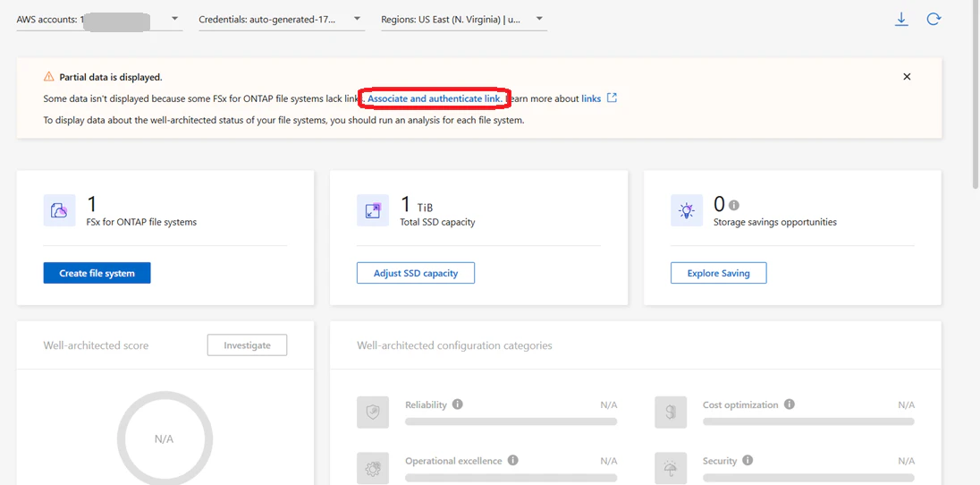Dismiss the partial data warning banner
The height and width of the screenshot is (485, 980).
tap(907, 77)
